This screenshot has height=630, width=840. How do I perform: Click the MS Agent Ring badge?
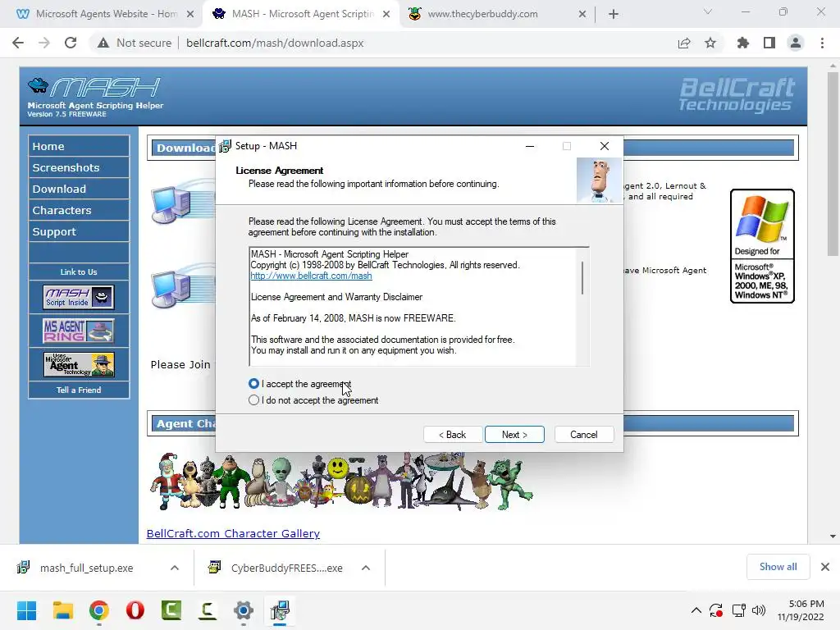(x=79, y=331)
